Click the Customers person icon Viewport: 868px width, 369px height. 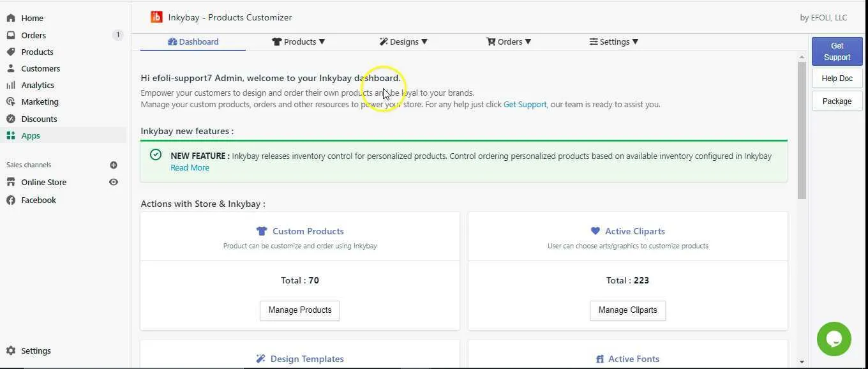11,68
